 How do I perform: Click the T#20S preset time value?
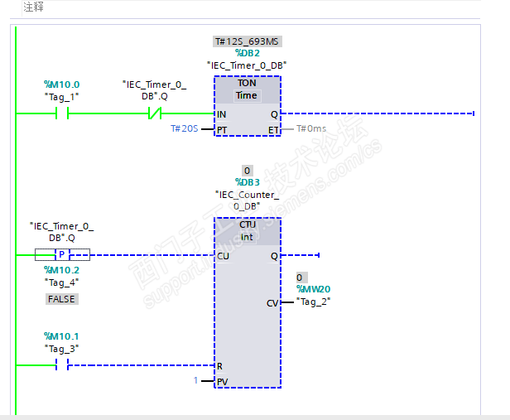point(185,129)
